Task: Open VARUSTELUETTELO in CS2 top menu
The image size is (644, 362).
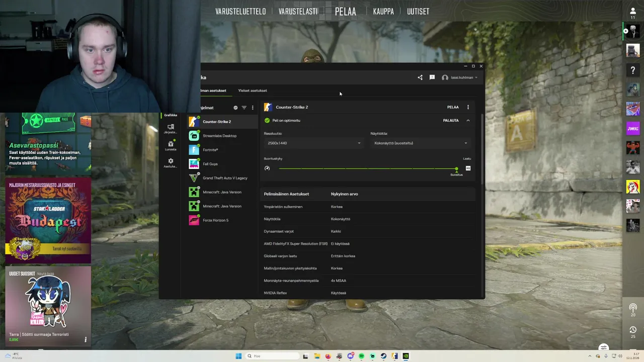Action: [x=240, y=12]
